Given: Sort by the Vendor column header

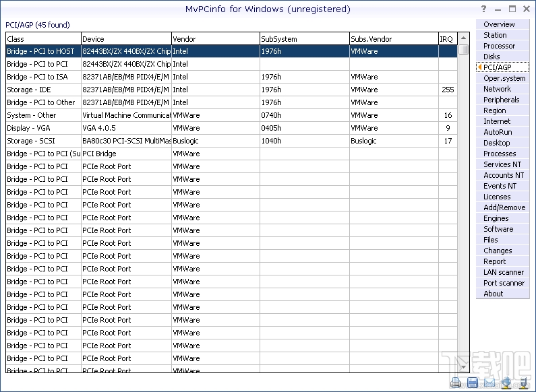Looking at the screenshot, I should (216, 38).
